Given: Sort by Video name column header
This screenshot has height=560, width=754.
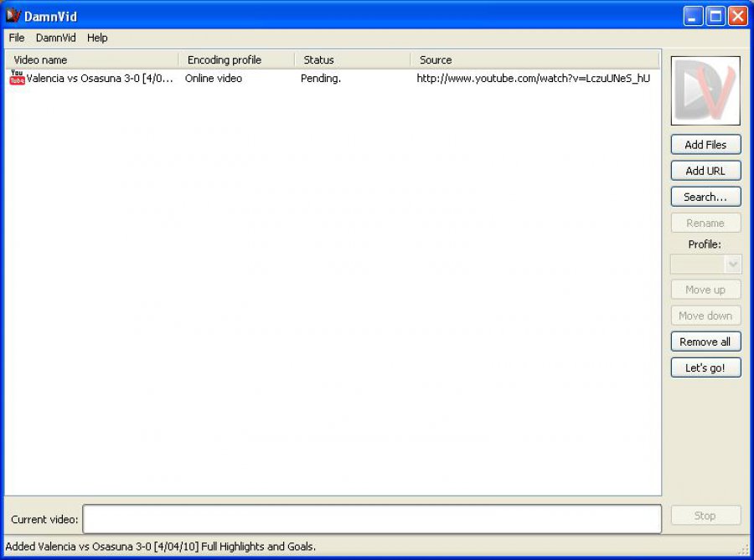Looking at the screenshot, I should (92, 60).
